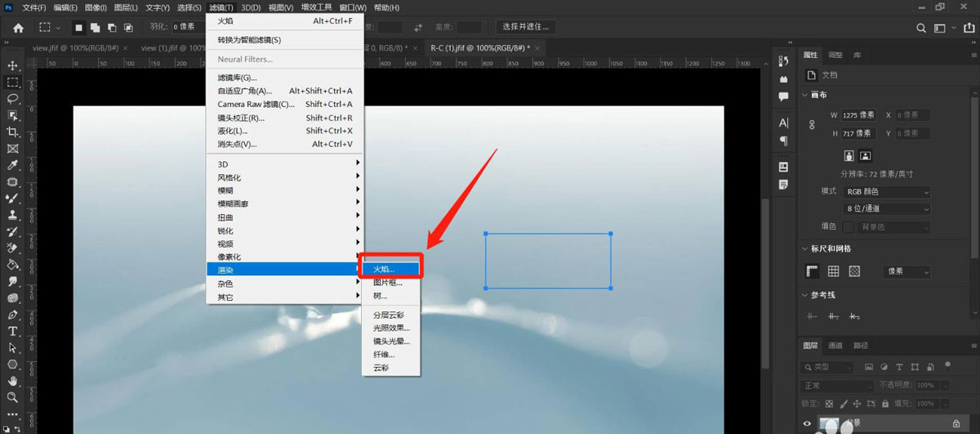This screenshot has height=434, width=980.
Task: Click 镜头光晕... in the render submenu
Action: (391, 341)
